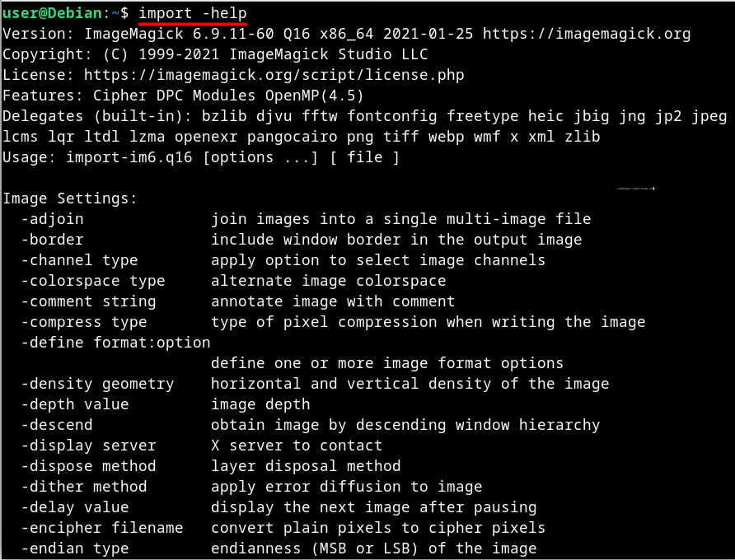Screen dimensions: 735x560
Task: Click the -compress type option
Action: coord(84,322)
